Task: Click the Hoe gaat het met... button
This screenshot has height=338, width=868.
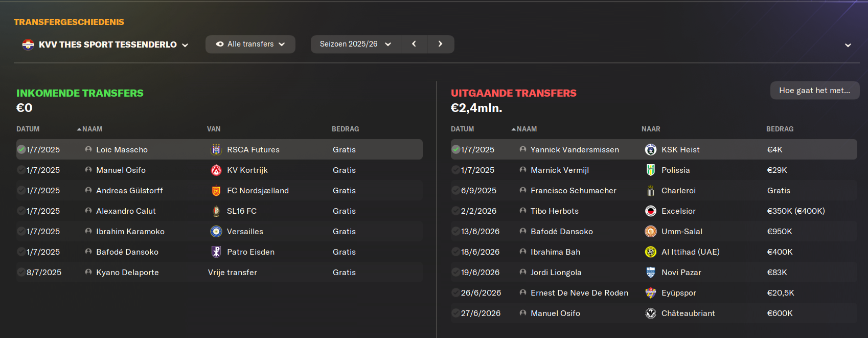Action: (814, 91)
